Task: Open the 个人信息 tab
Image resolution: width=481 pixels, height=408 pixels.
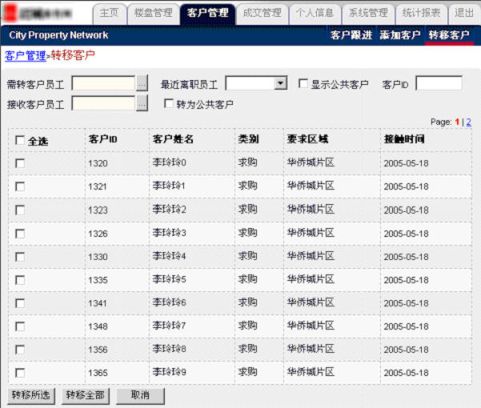Action: point(315,14)
